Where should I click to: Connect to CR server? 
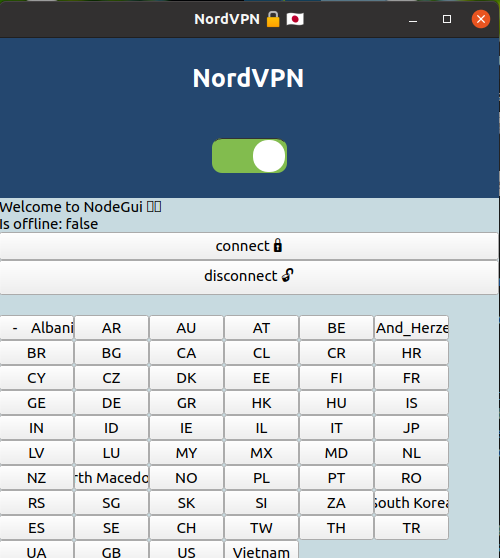(336, 353)
